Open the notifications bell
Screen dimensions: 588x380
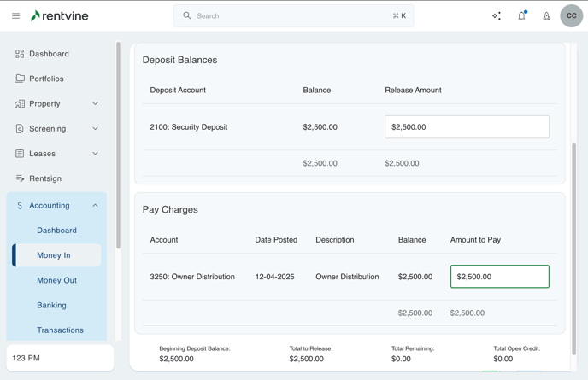pyautogui.click(x=521, y=15)
